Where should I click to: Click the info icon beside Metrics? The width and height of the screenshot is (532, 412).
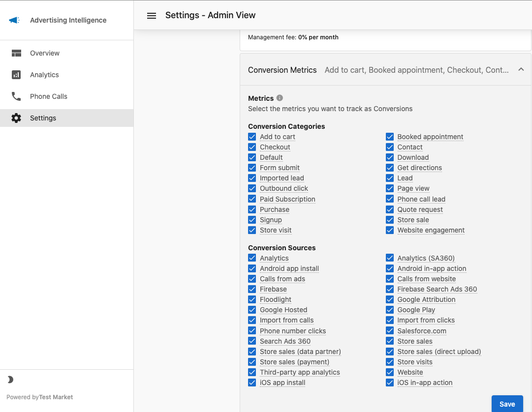[x=279, y=98]
